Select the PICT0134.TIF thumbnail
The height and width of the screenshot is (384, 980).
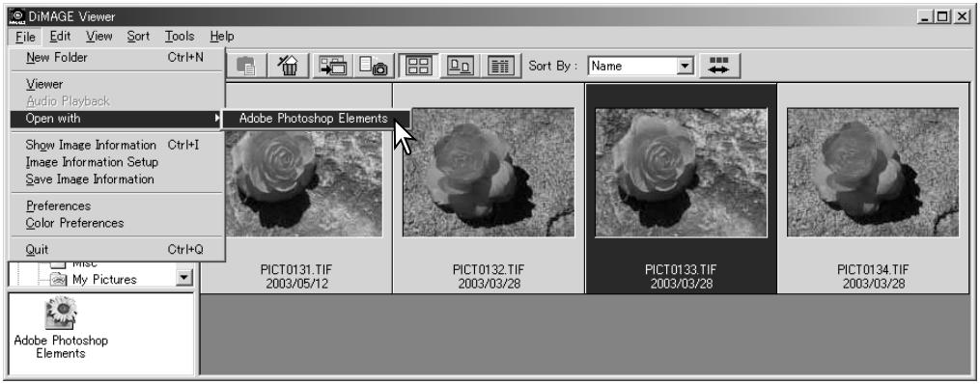tap(873, 173)
